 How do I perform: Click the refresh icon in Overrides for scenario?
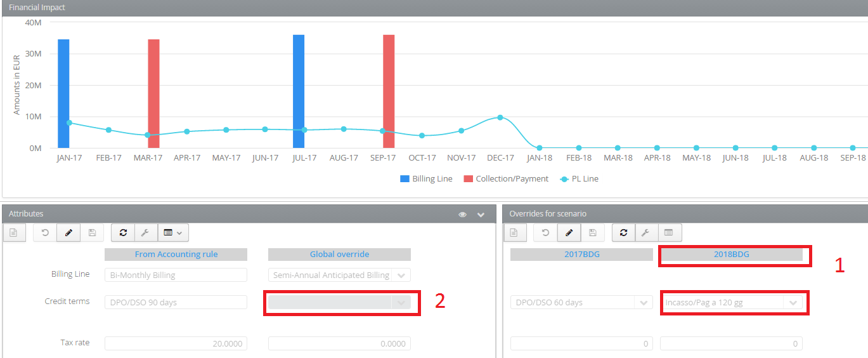pyautogui.click(x=624, y=233)
